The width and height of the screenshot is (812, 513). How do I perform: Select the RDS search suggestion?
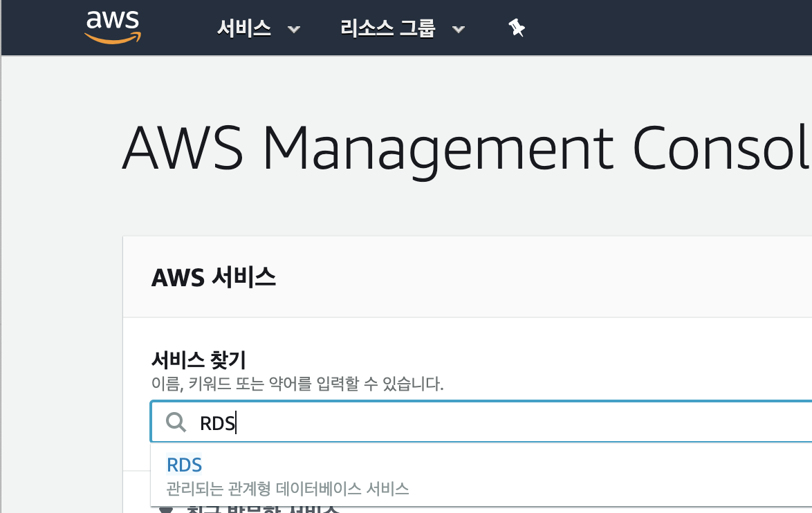[x=185, y=465]
